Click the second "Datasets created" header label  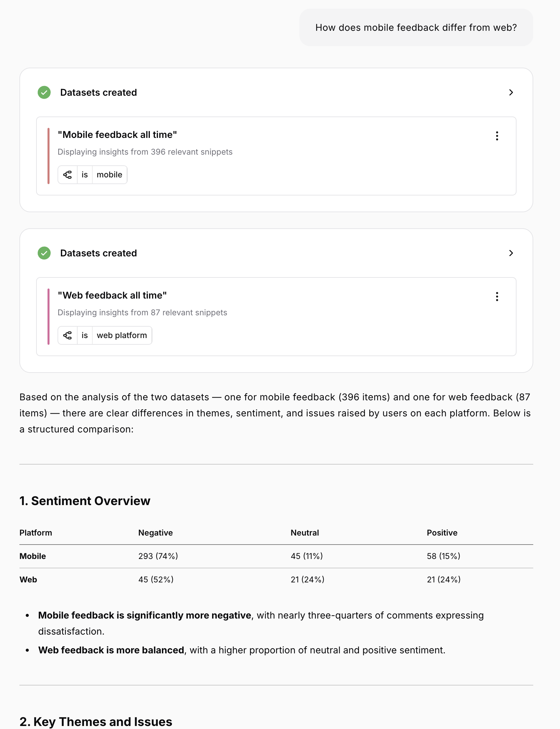[99, 253]
